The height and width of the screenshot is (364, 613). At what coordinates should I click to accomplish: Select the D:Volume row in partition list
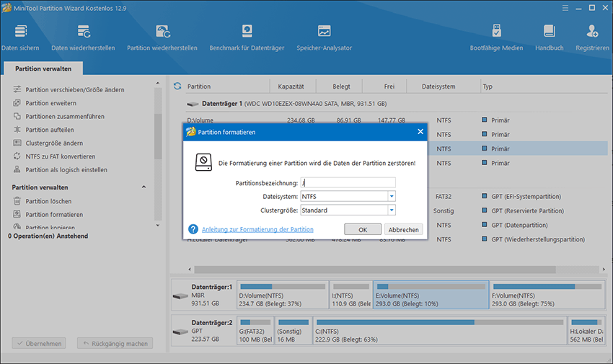[396, 120]
